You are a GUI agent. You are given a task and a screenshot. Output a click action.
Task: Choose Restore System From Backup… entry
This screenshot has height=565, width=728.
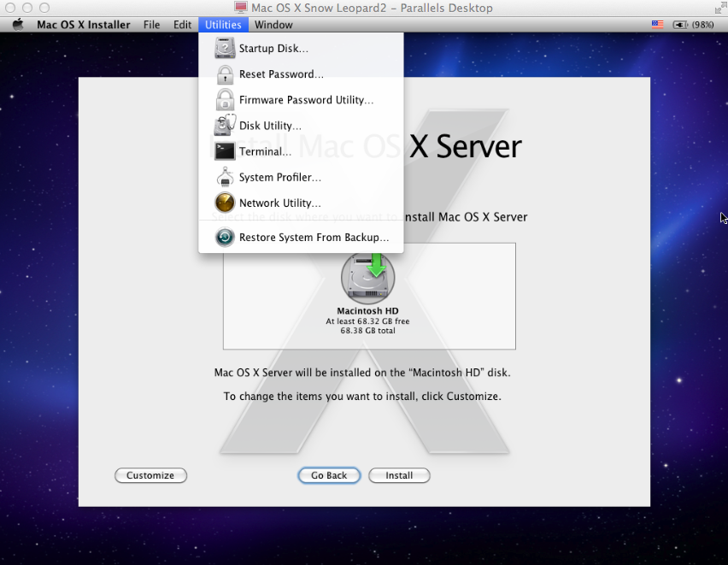301,237
